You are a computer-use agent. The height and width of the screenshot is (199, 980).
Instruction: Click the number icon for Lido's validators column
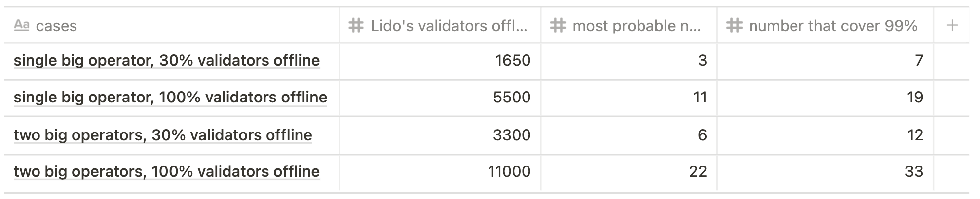[356, 26]
